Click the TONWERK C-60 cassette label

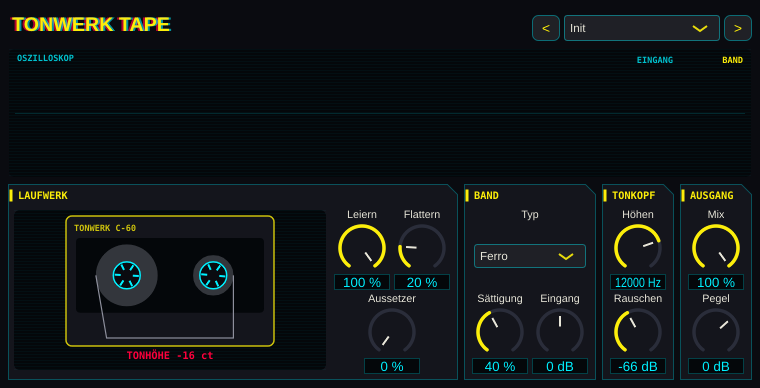coord(105,228)
